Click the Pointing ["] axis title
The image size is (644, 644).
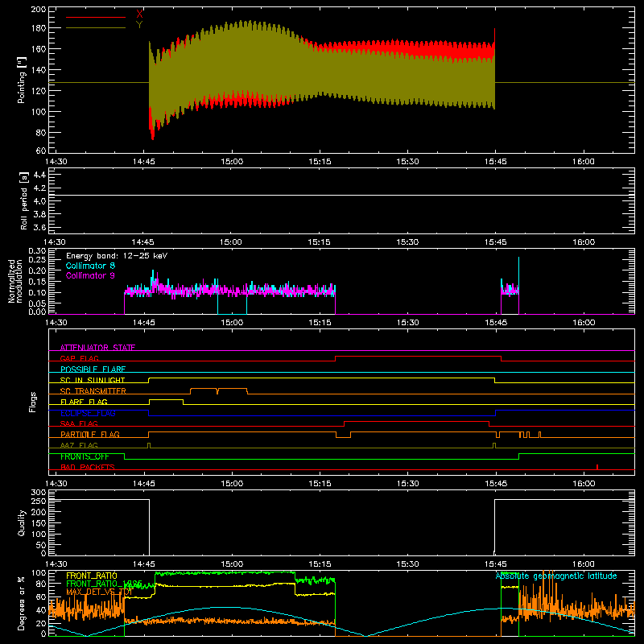tap(22, 80)
